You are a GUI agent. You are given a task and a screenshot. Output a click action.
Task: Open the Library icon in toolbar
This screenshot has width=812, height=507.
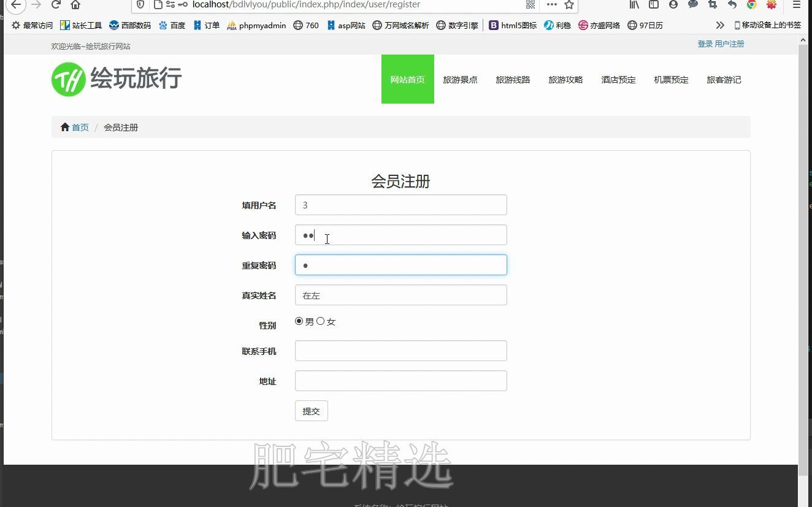click(x=635, y=4)
